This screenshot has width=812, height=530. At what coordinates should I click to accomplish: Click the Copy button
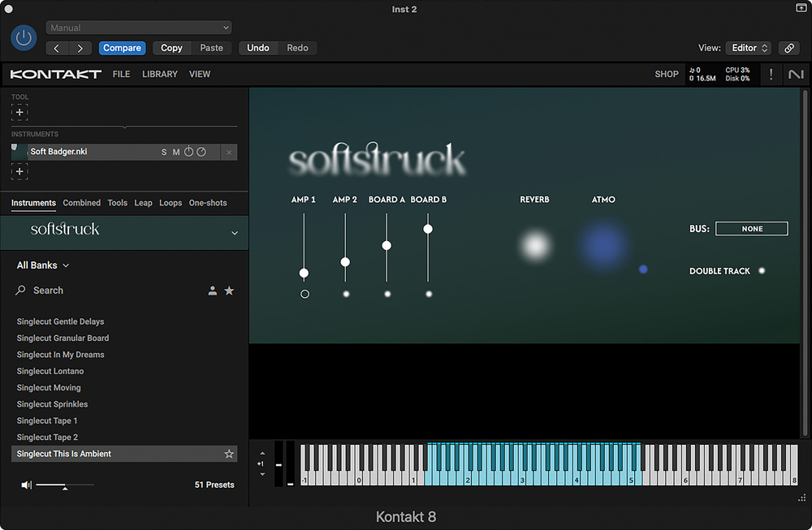171,48
